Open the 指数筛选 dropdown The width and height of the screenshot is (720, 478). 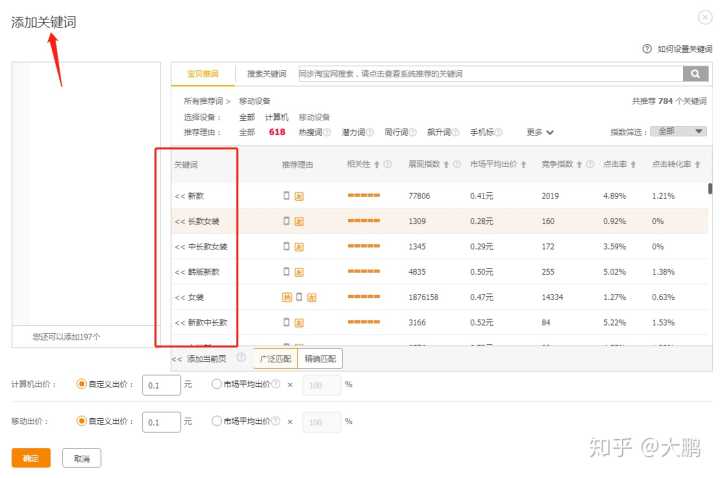pyautogui.click(x=678, y=131)
